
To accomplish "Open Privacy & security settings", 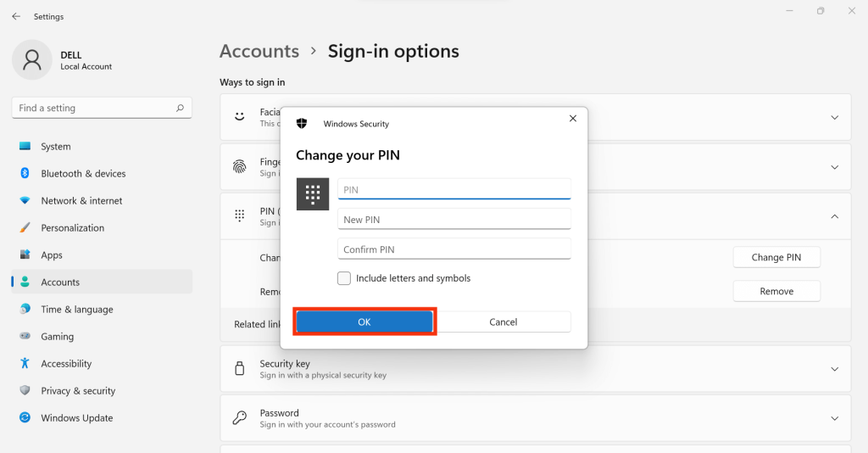I will point(102,390).
